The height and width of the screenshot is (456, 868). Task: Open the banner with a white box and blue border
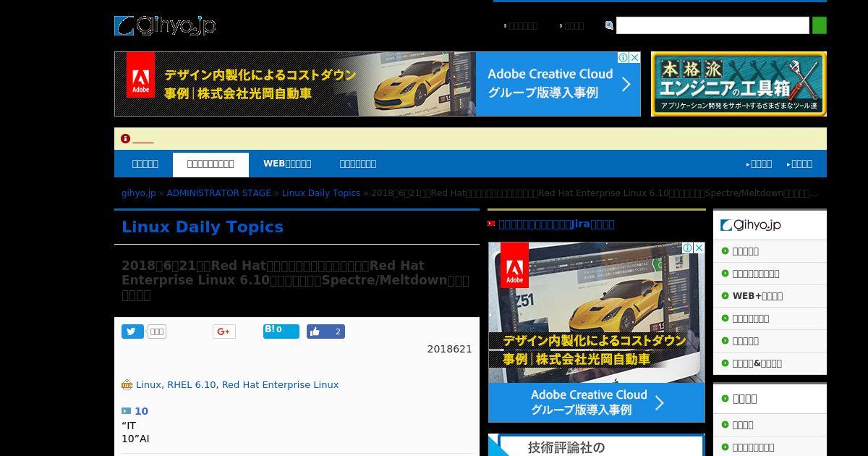pos(597,444)
